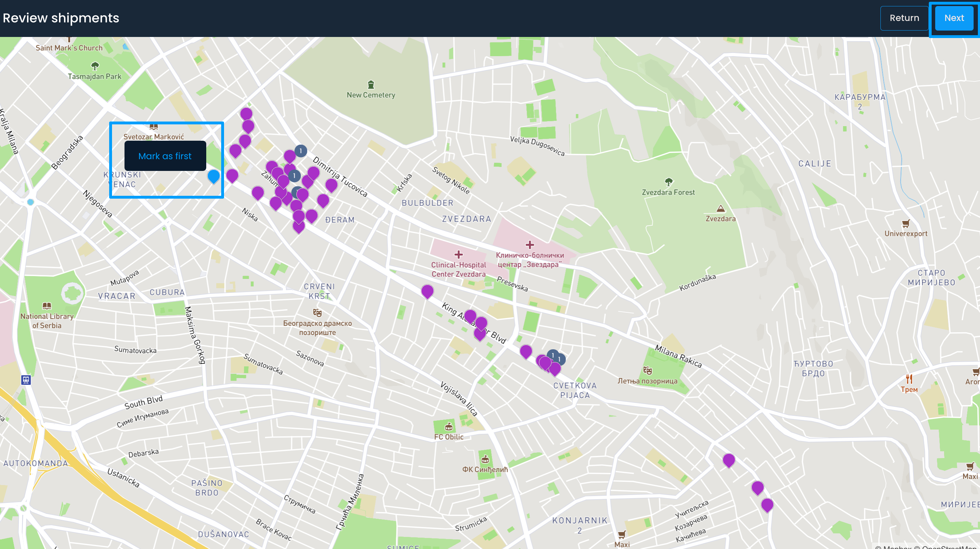This screenshot has width=980, height=549.
Task: Click the FC Obilic stadium icon
Action: [449, 426]
